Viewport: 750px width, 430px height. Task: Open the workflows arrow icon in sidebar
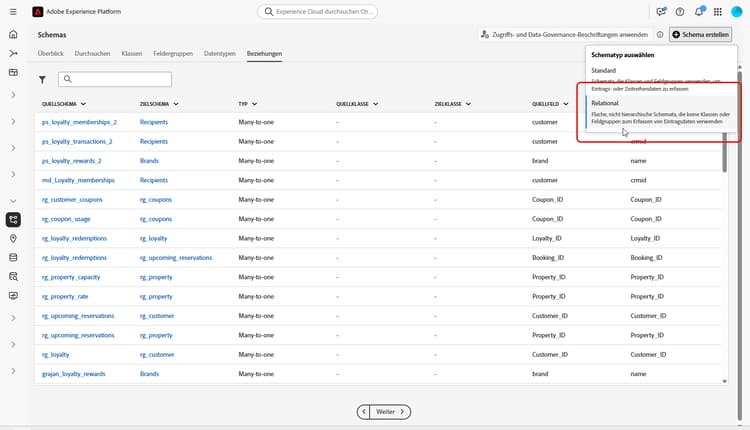[13, 53]
